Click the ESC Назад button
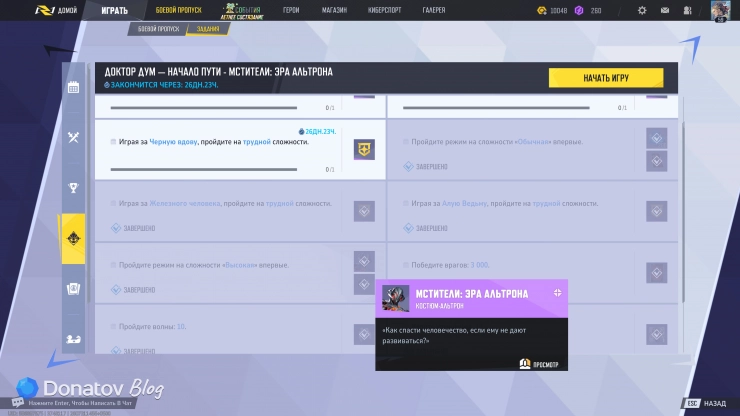 coord(706,403)
